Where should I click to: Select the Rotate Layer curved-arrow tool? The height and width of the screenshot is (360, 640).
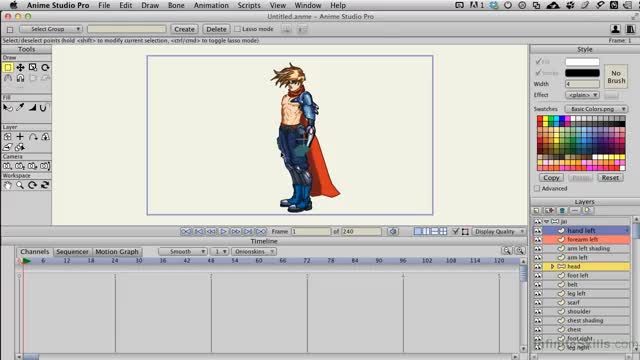(33, 137)
